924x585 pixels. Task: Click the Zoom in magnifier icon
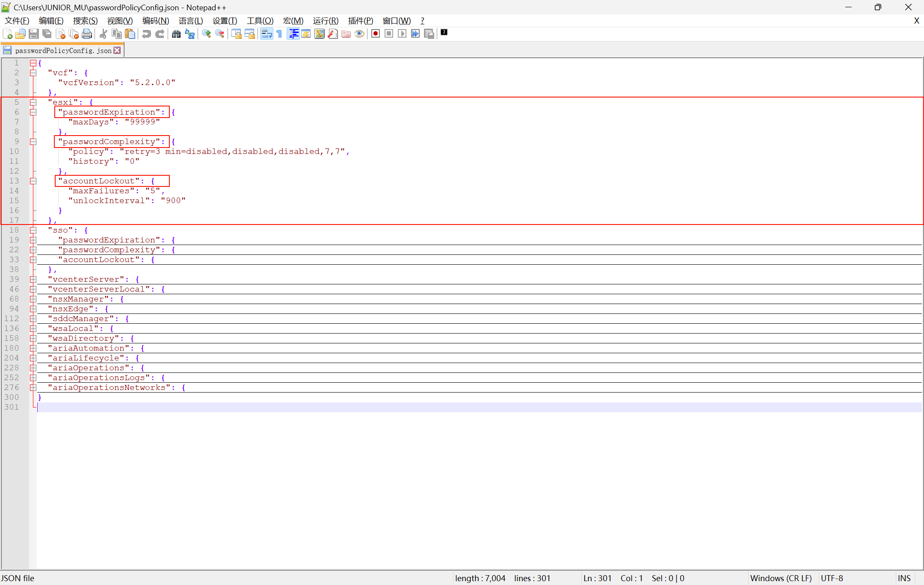click(x=207, y=34)
